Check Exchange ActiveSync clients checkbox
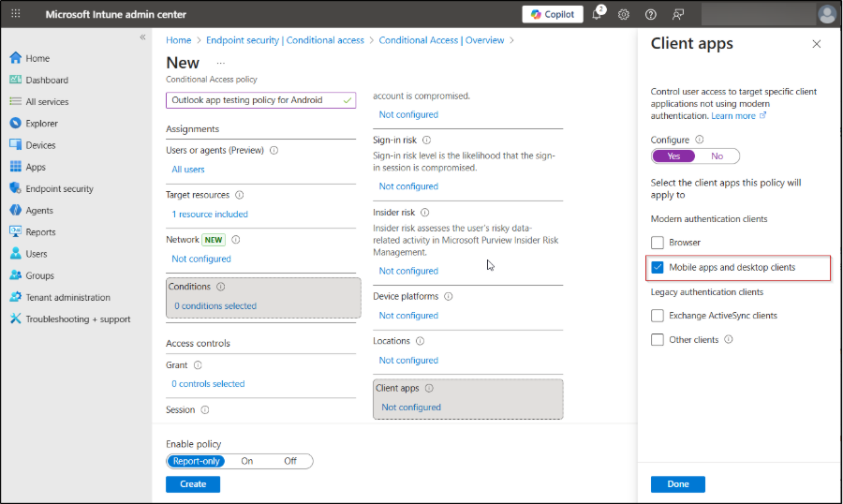 click(x=657, y=316)
